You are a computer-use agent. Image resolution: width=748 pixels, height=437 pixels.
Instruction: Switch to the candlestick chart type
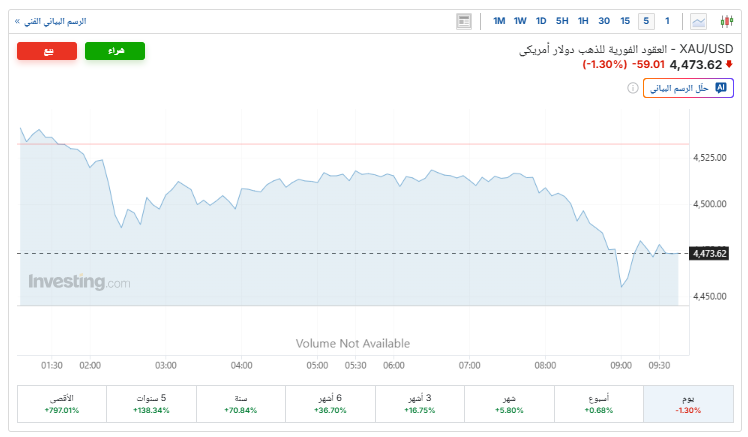click(x=726, y=21)
